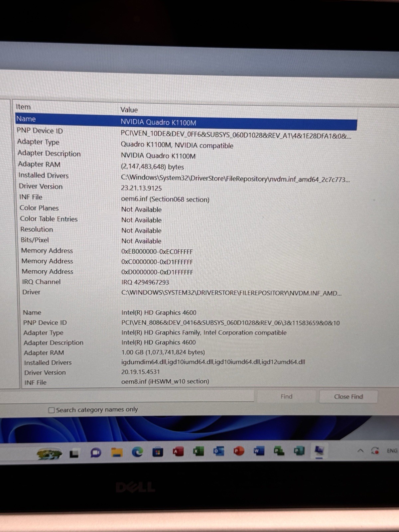Select the Color Table Entries row label
399x532 pixels.
pos(49,219)
